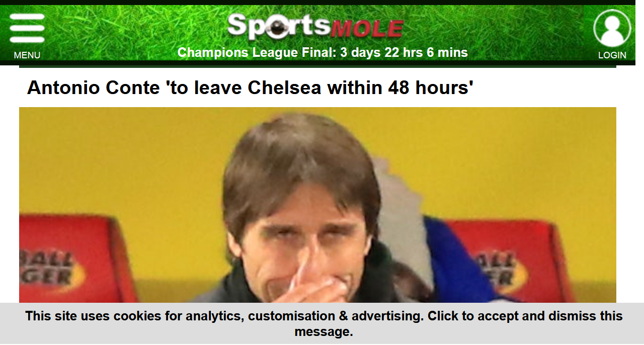Open the Antonio Conte article photo
Viewport: 644px width, 345px height.
(x=317, y=205)
